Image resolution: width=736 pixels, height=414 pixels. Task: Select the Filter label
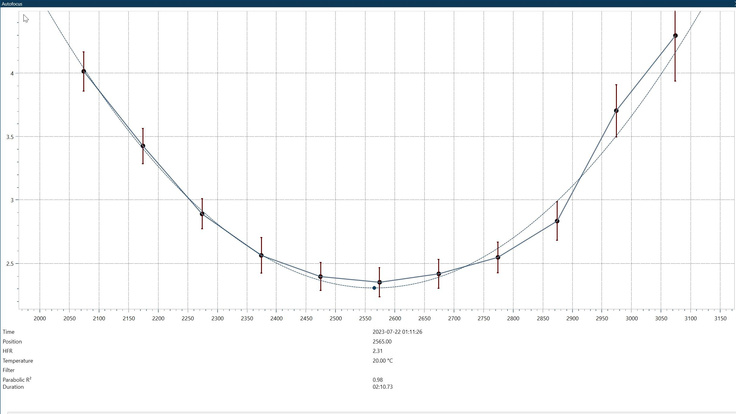[x=8, y=370]
